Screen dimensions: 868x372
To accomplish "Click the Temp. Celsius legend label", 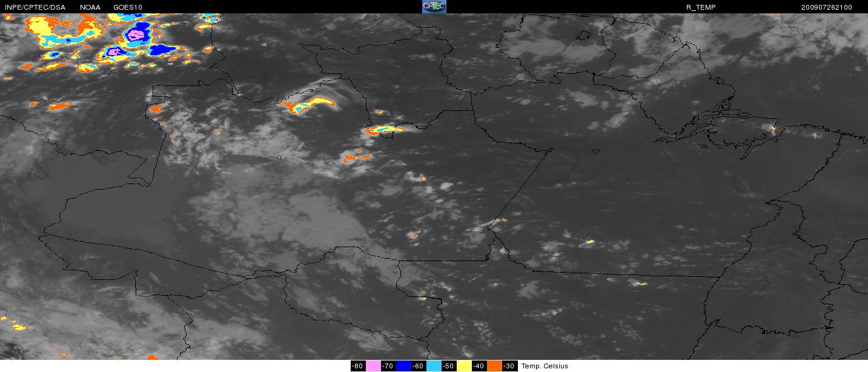I will point(545,366).
